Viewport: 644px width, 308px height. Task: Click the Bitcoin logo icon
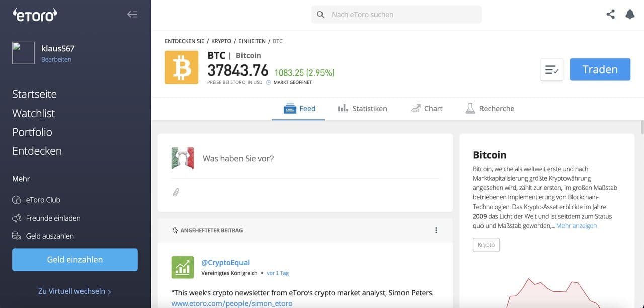(x=181, y=68)
